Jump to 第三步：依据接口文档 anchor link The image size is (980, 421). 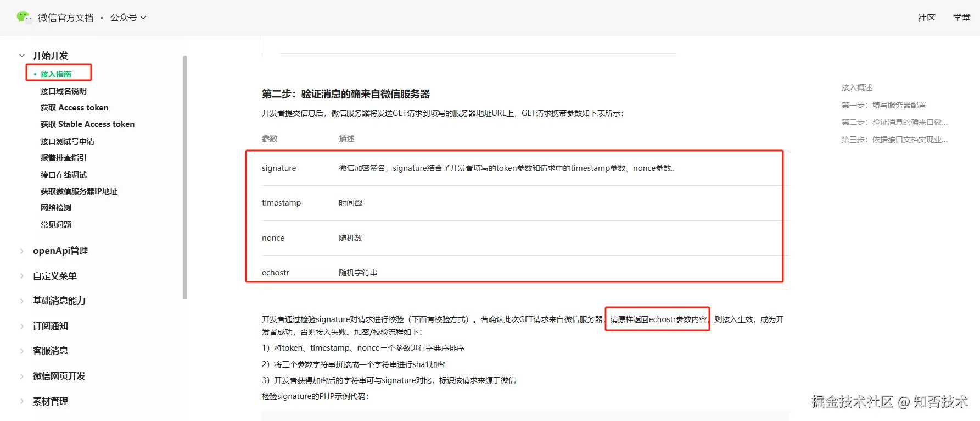[895, 140]
